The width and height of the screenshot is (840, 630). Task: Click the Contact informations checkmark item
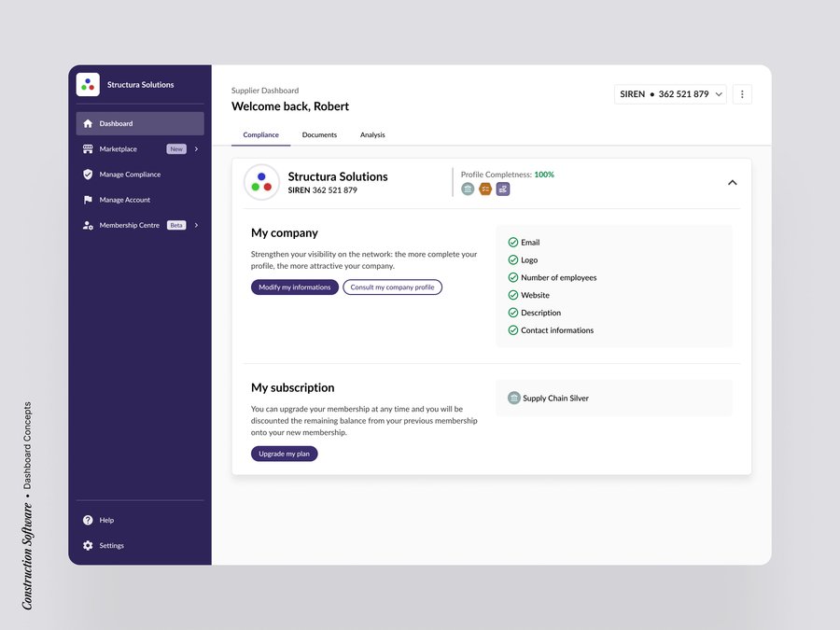[551, 330]
